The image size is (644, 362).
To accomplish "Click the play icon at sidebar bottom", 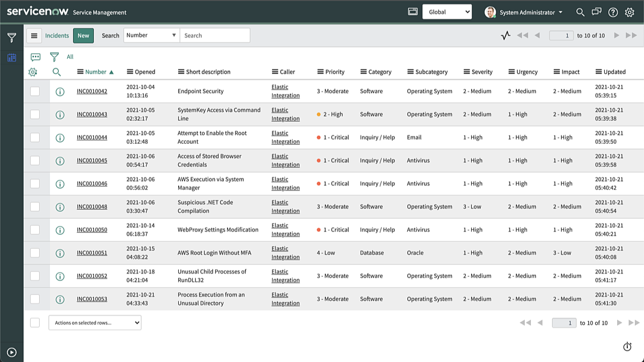I will pos(12,352).
